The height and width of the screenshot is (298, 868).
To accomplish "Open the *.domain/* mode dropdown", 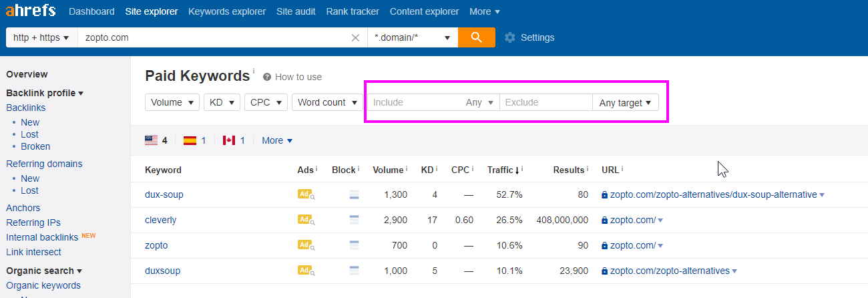I will click(x=413, y=37).
